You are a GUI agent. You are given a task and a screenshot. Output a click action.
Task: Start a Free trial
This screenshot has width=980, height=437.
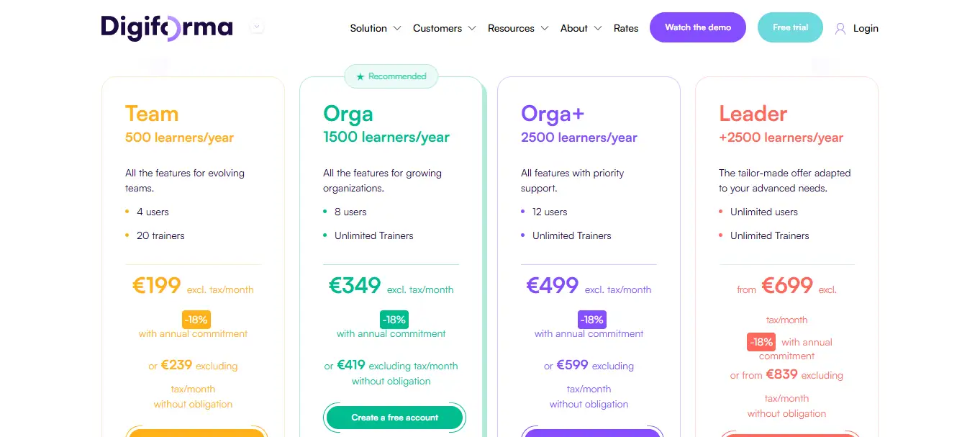[x=790, y=27]
